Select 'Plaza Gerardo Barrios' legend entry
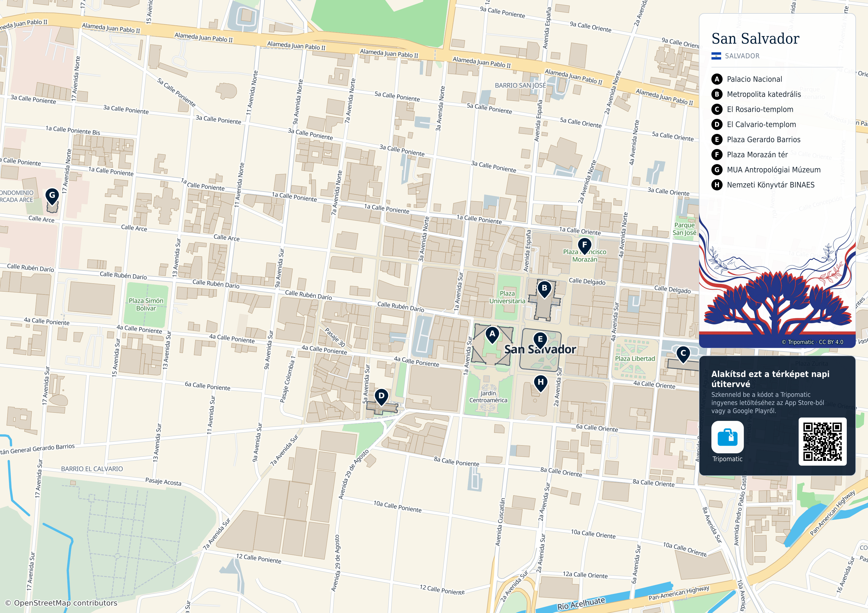 [x=764, y=140]
